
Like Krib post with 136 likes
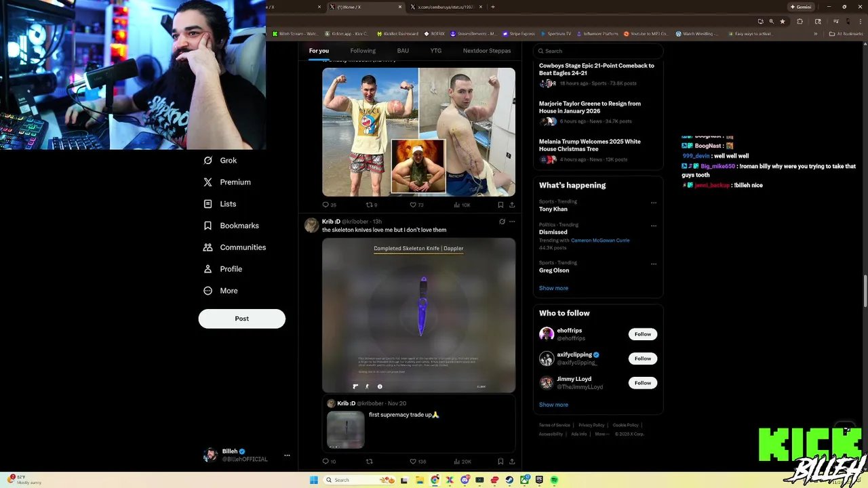pyautogui.click(x=418, y=462)
